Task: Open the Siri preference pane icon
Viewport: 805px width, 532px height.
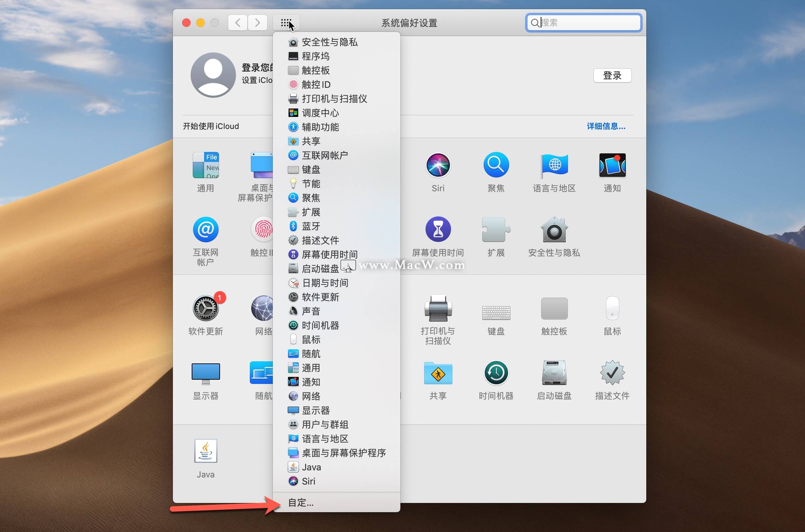Action: click(438, 165)
